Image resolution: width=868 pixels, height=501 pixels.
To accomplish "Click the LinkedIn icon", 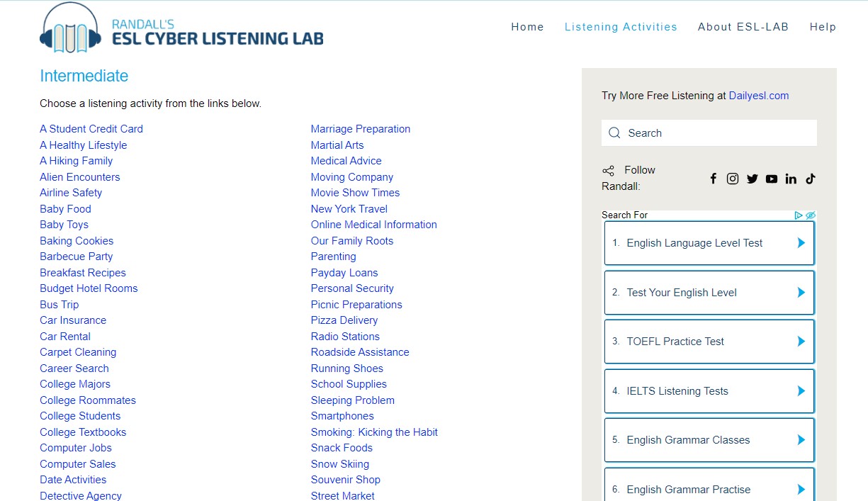I will [x=791, y=179].
